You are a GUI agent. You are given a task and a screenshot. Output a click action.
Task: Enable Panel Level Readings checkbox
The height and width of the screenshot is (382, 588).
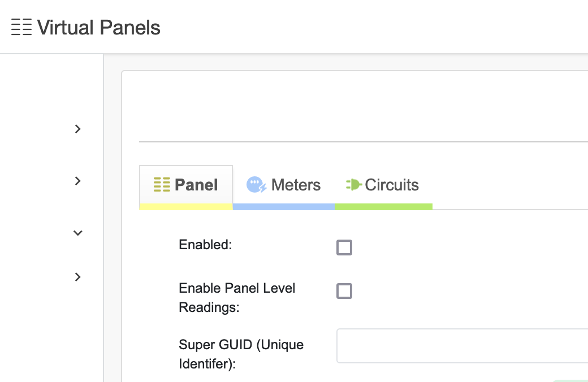(344, 291)
